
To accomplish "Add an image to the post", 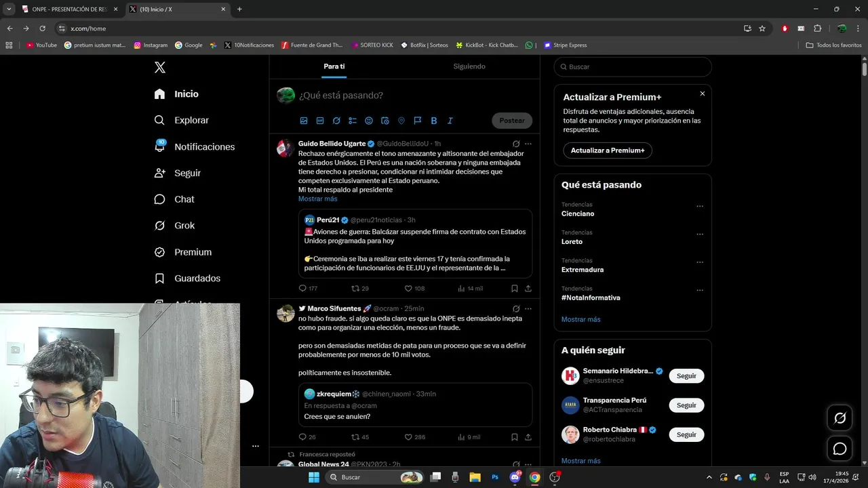I will click(304, 121).
